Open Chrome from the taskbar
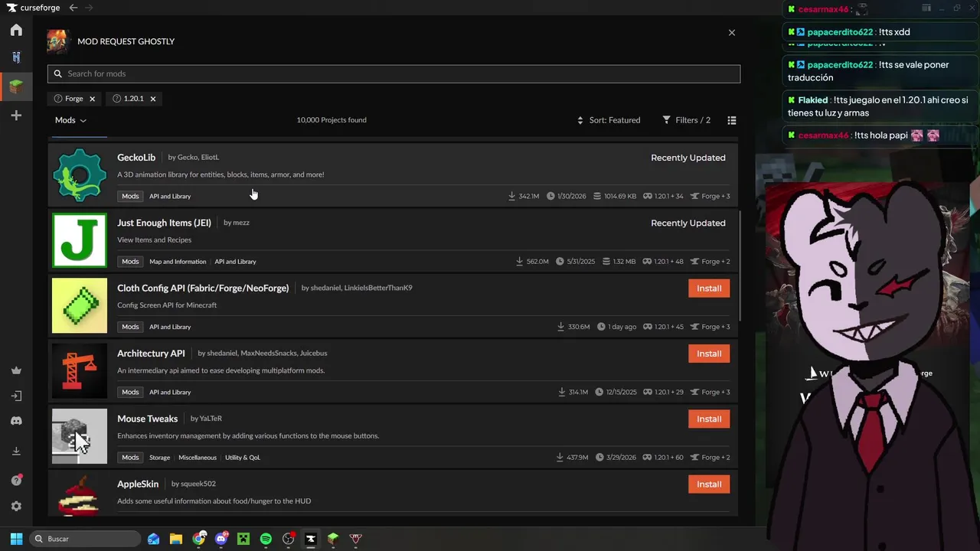The image size is (980, 551). tap(199, 539)
